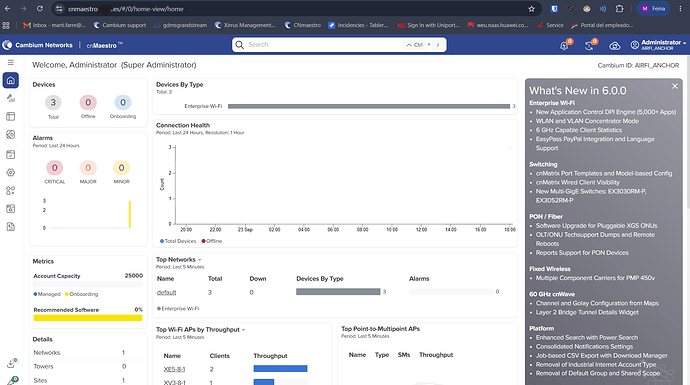Open the gdmsgrandstream bookmark

tap(180, 26)
